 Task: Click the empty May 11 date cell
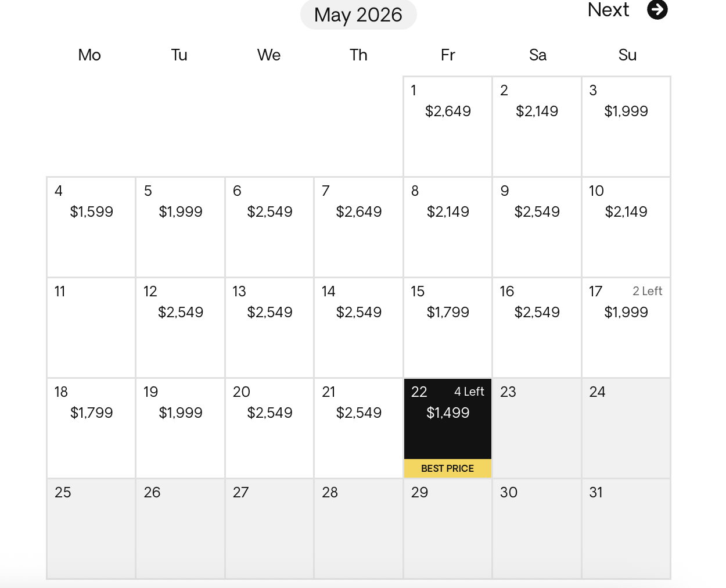91,327
